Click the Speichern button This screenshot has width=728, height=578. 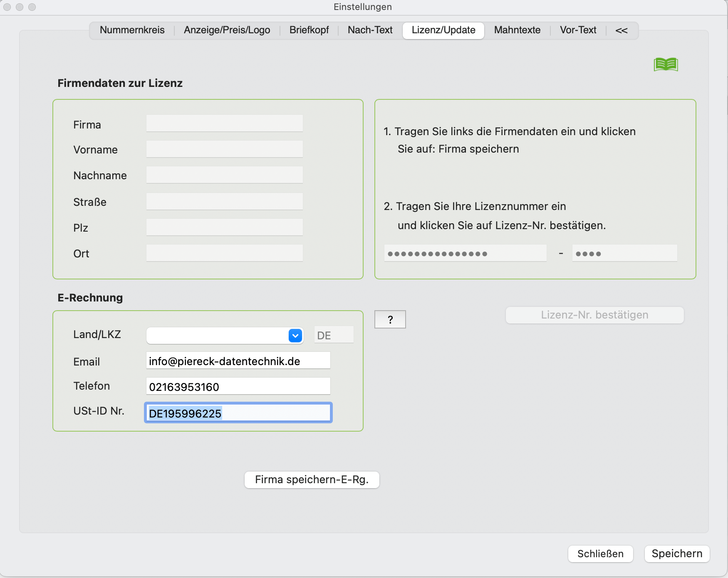point(676,553)
